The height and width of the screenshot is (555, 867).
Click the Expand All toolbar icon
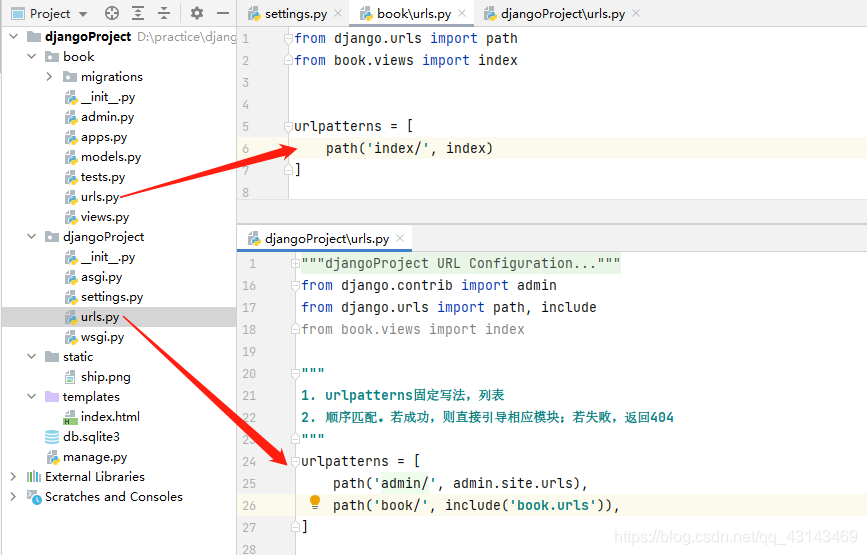point(138,13)
